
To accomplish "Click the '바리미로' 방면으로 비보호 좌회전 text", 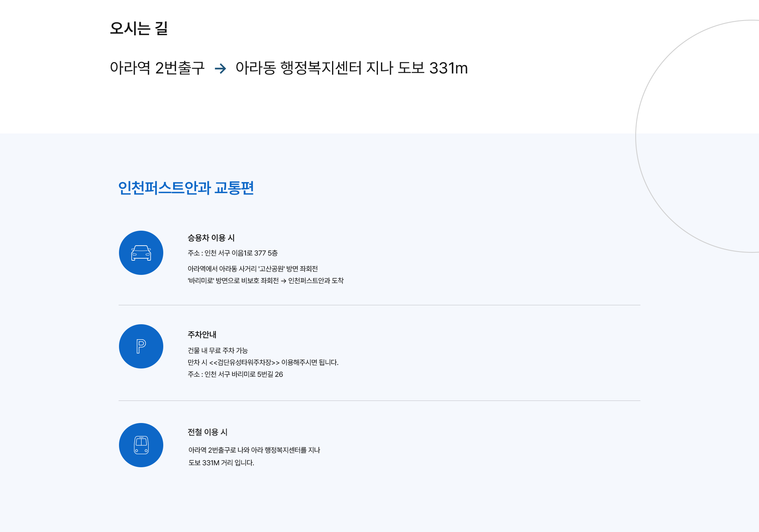I will coord(233,280).
